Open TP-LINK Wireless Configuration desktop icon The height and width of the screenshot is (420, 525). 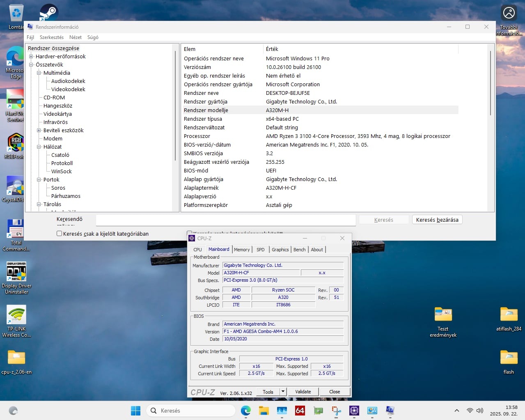16,321
